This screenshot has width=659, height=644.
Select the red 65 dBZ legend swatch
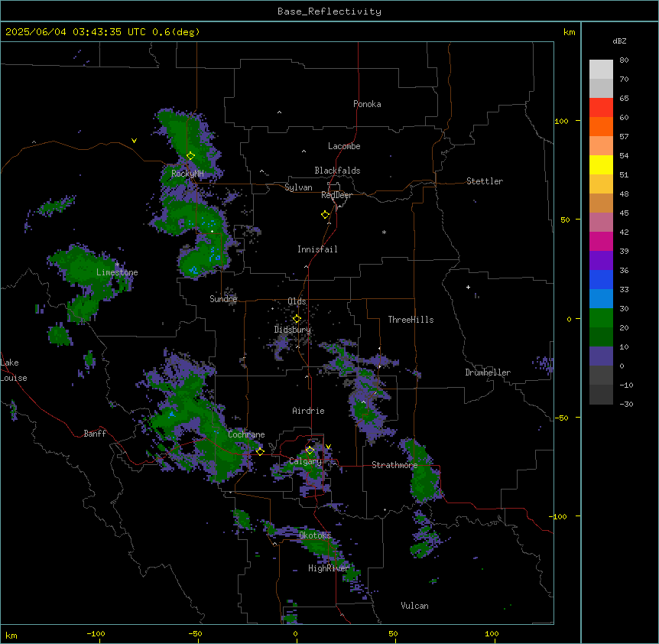[x=601, y=107]
